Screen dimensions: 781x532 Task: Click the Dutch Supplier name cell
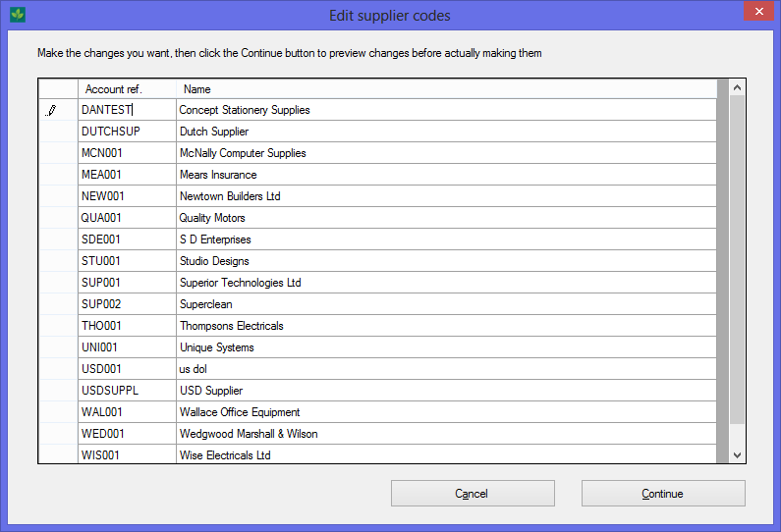click(x=446, y=132)
